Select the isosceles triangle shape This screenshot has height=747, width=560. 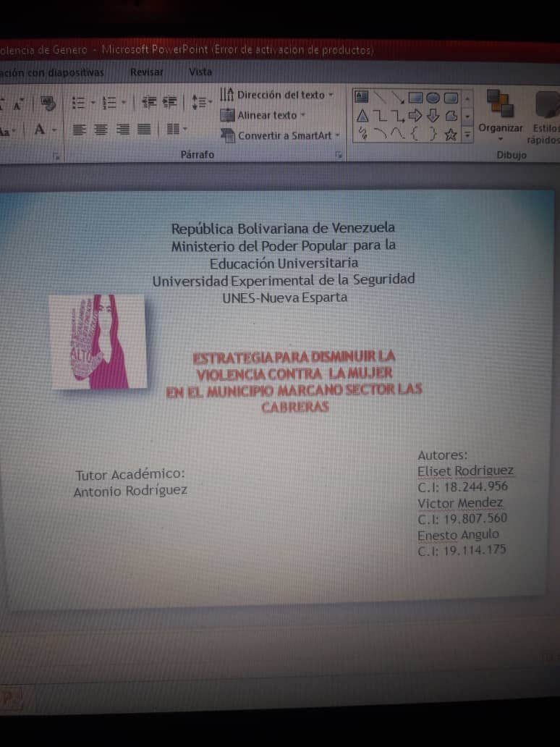[362, 116]
